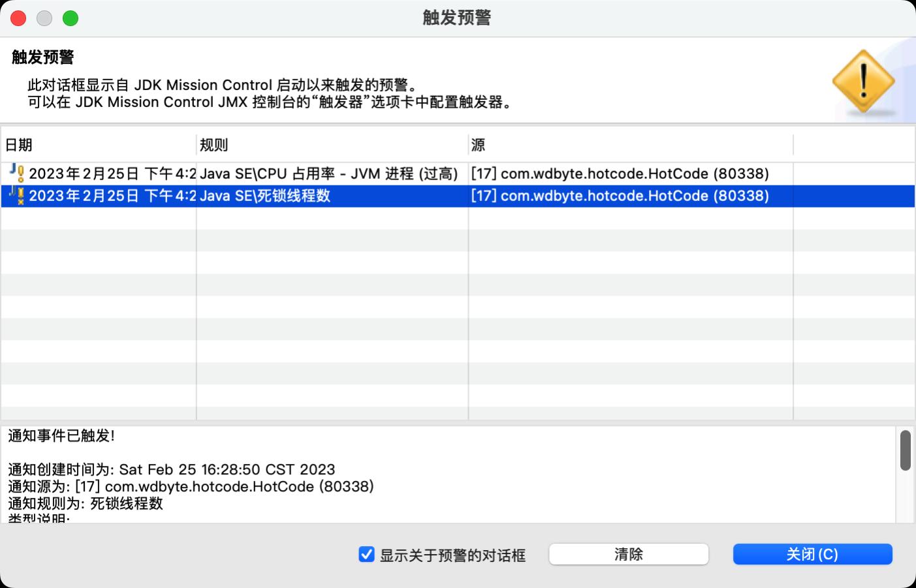
Task: Close the window with the red button
Action: [x=19, y=18]
